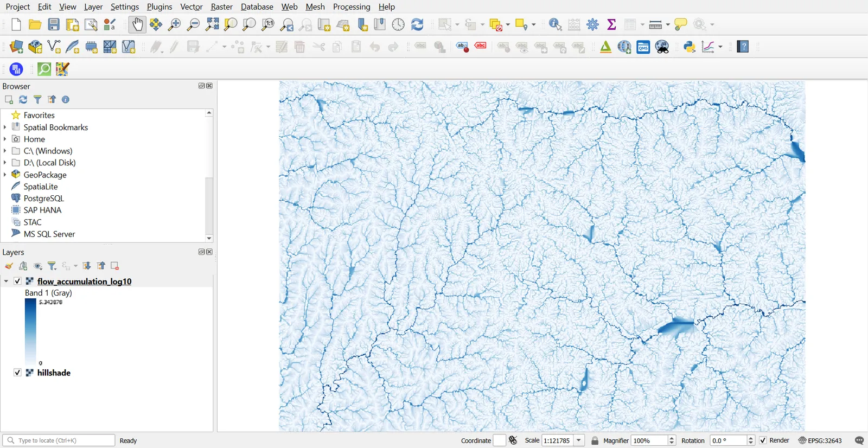
Task: Expand the Spatial Bookmarks tree item
Action: pyautogui.click(x=5, y=127)
